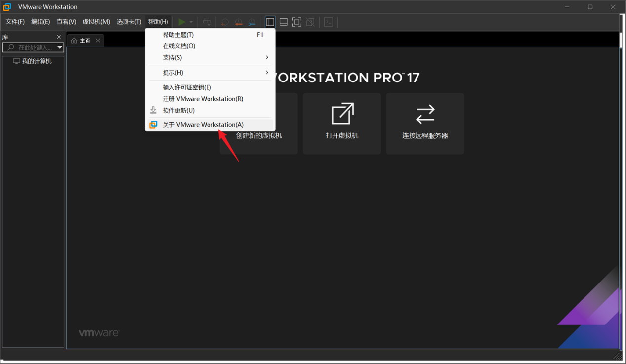Select 关于 VMware Workstation(A) entry
The image size is (626, 364).
coord(210,125)
